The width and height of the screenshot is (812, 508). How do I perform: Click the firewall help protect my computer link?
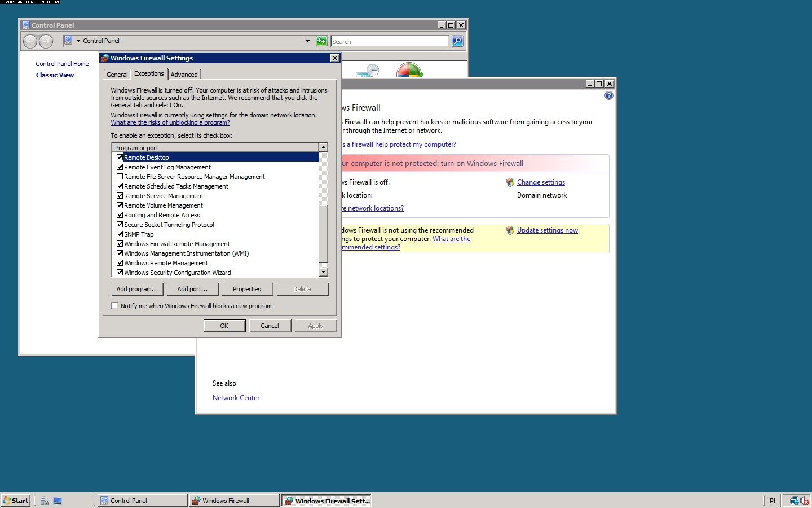pyautogui.click(x=399, y=144)
